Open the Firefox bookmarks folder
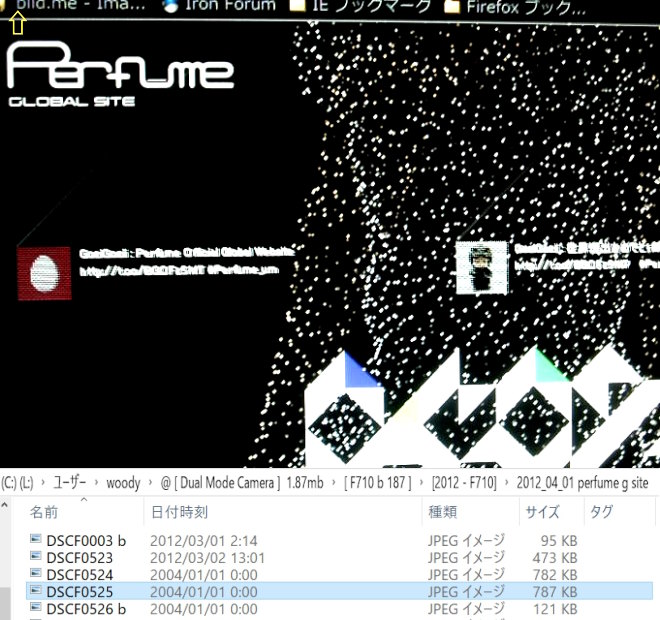This screenshot has height=620, width=660. pos(514,6)
